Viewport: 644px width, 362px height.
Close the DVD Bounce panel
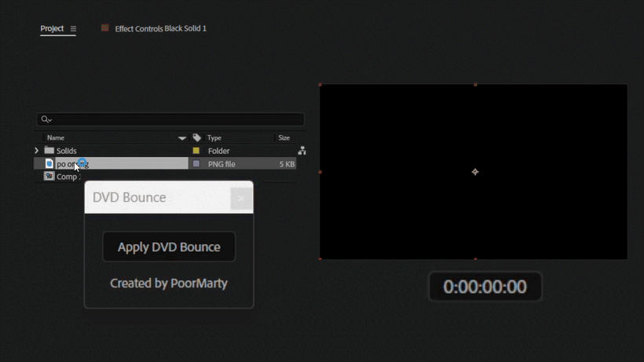[241, 199]
